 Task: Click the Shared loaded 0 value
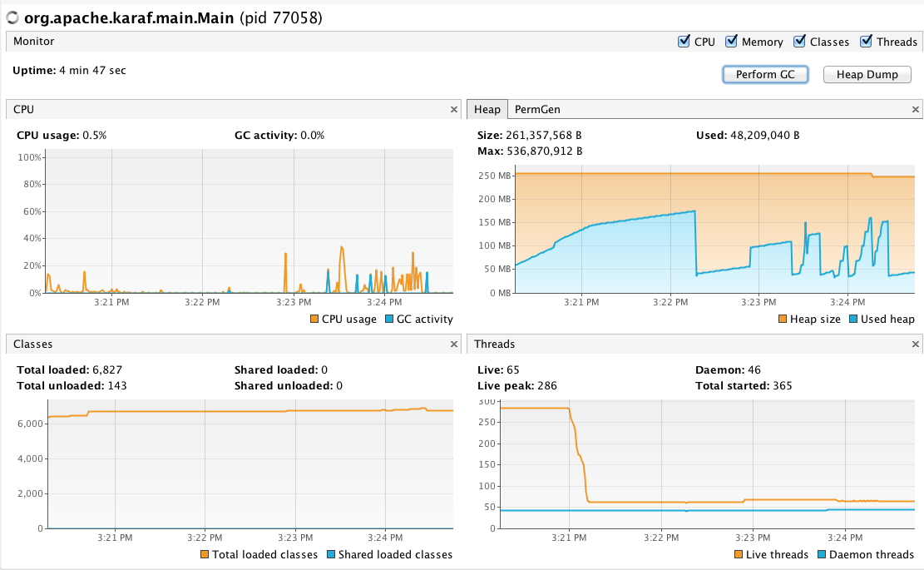coord(324,369)
